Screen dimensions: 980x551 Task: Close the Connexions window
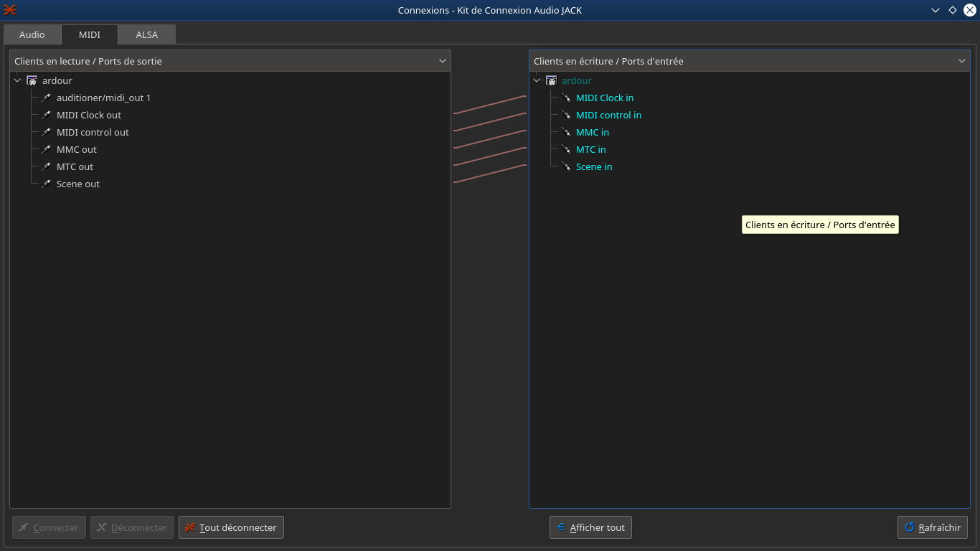coord(969,10)
